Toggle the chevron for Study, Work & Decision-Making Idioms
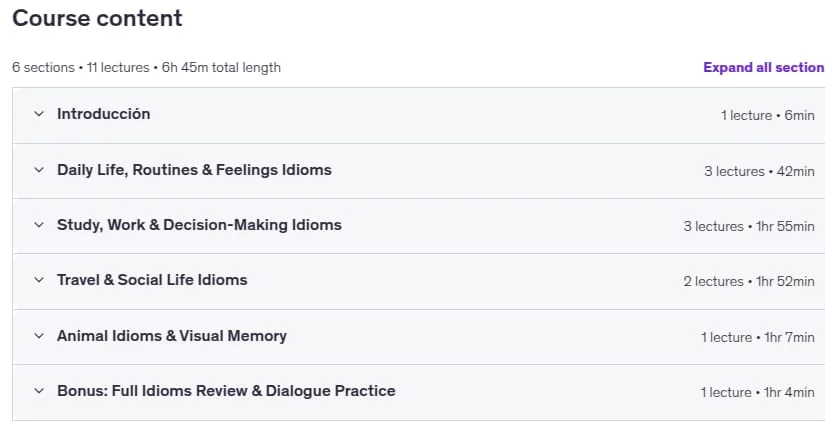 click(x=39, y=225)
